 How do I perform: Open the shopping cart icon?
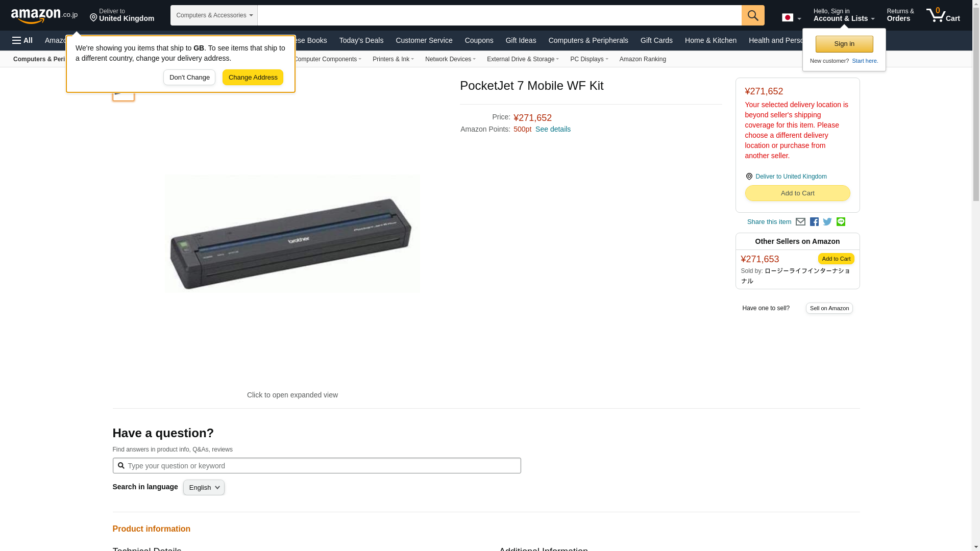(943, 15)
